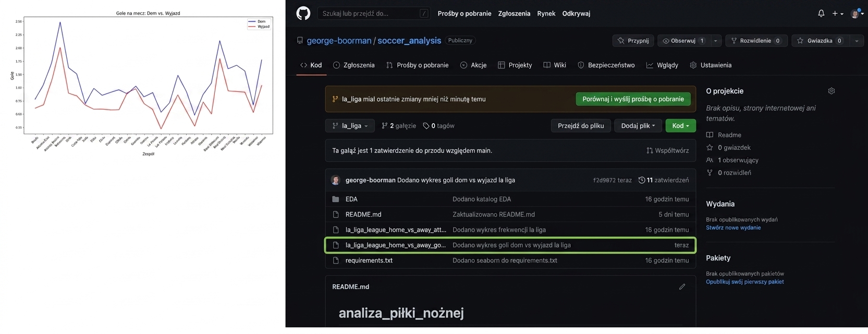This screenshot has height=334, width=868.
Task: Go to 'Odkrywaj' in top navigation
Action: pos(576,14)
